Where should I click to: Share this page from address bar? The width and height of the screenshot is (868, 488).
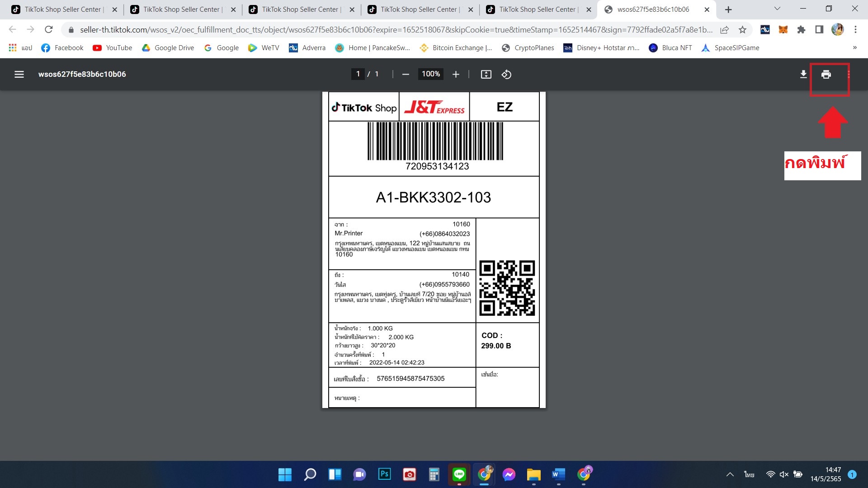(x=724, y=29)
